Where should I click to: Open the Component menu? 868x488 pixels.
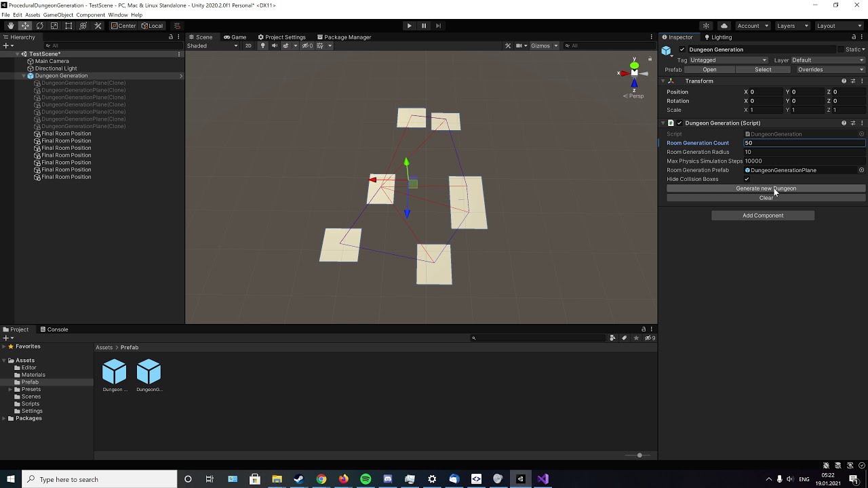(91, 15)
